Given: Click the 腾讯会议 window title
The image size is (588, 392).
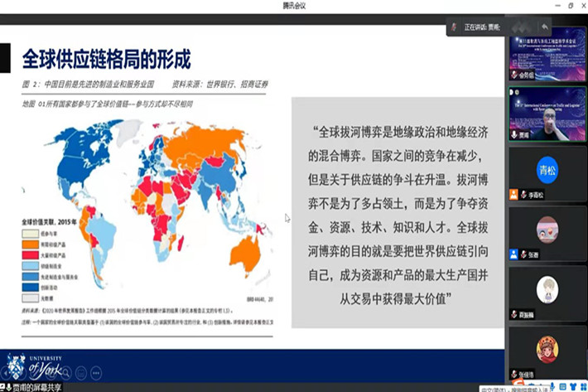Looking at the screenshot, I should pyautogui.click(x=293, y=6).
